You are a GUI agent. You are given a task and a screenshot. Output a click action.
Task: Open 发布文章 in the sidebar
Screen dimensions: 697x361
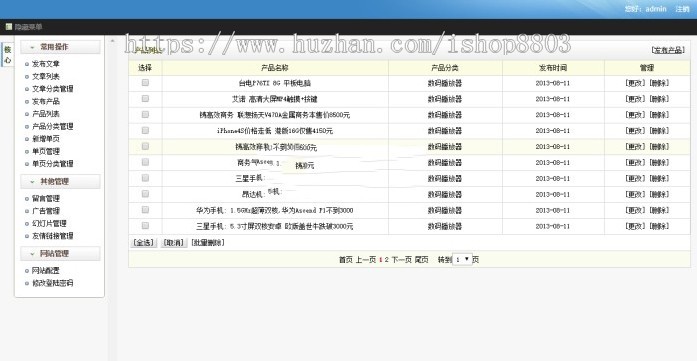coord(45,64)
